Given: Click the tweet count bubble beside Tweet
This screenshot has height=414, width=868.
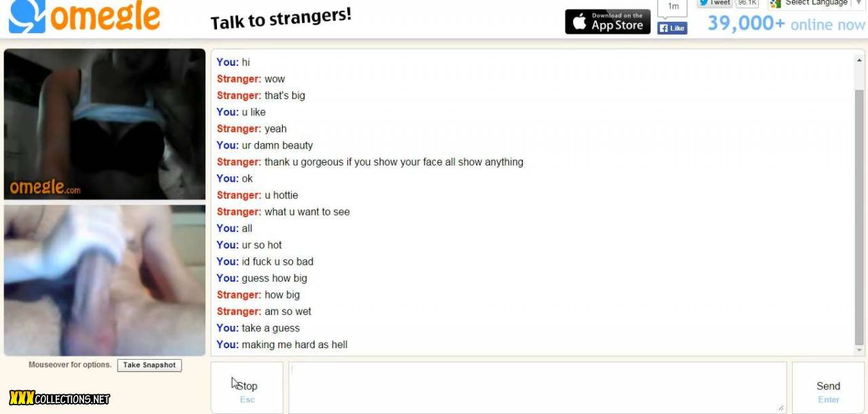Looking at the screenshot, I should pyautogui.click(x=747, y=3).
